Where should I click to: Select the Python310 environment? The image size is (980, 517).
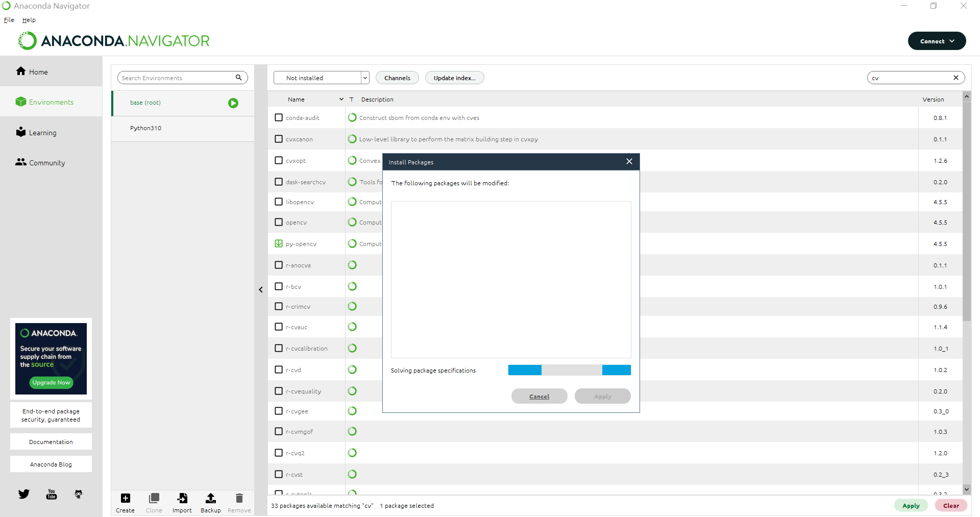click(183, 128)
